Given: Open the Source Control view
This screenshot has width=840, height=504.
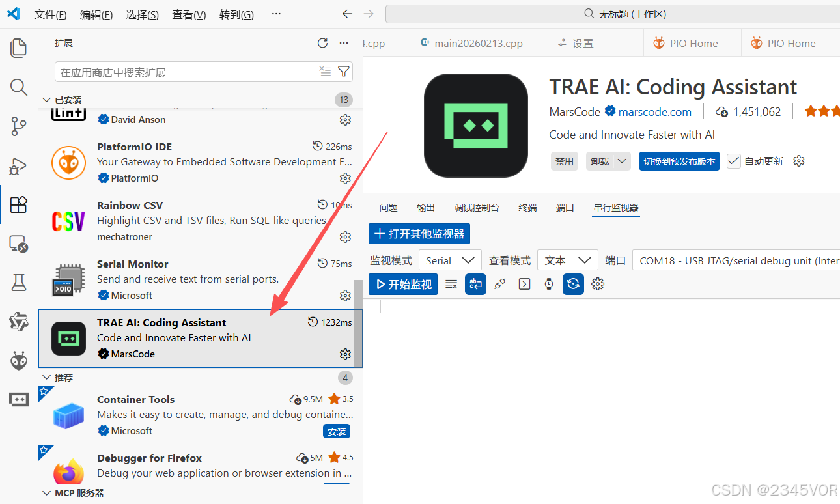Looking at the screenshot, I should point(19,126).
